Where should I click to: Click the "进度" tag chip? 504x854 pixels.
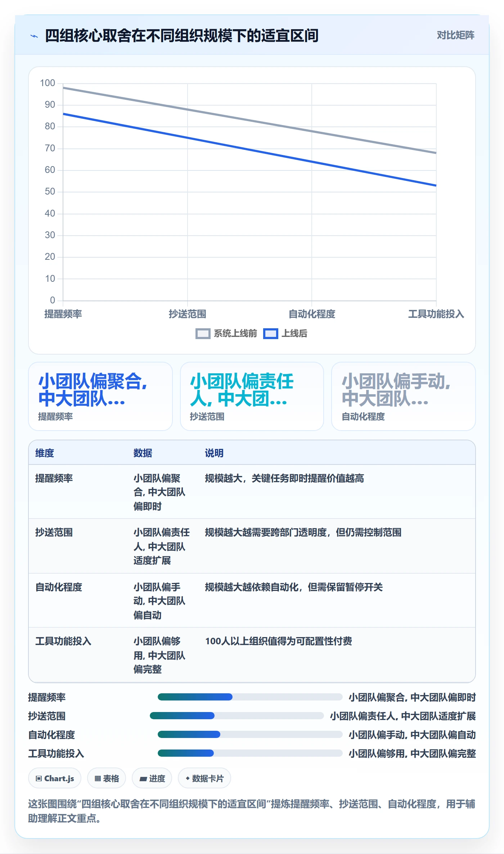[152, 778]
